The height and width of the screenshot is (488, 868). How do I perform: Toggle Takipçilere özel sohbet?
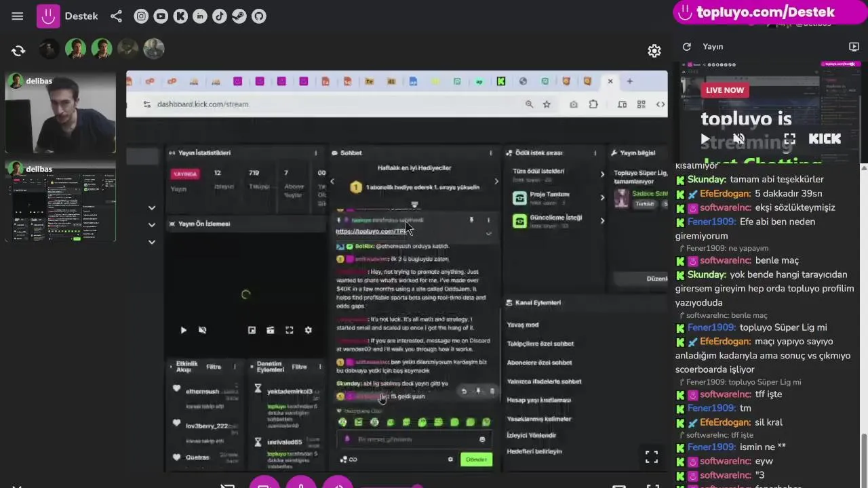click(x=540, y=344)
